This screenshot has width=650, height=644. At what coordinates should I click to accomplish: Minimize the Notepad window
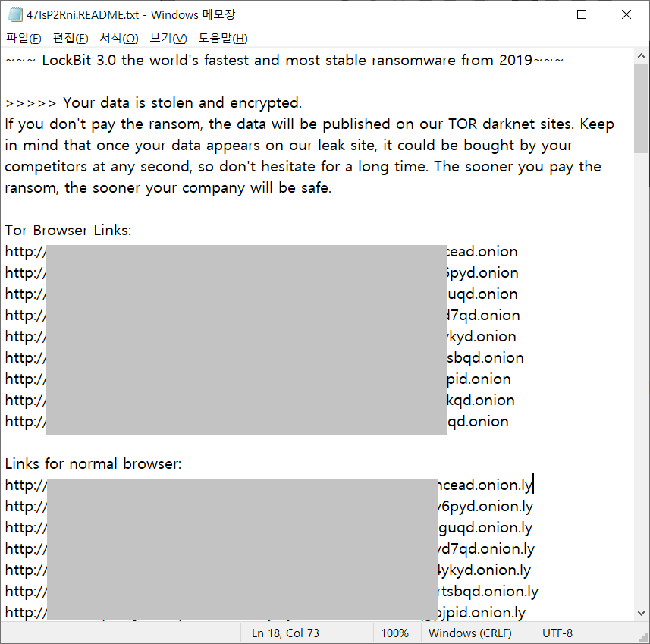[x=538, y=14]
